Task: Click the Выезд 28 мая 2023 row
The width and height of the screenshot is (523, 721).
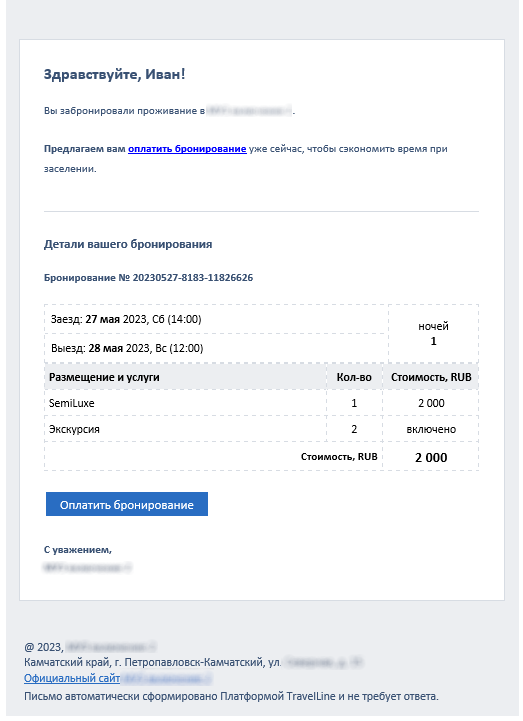Action: click(216, 348)
